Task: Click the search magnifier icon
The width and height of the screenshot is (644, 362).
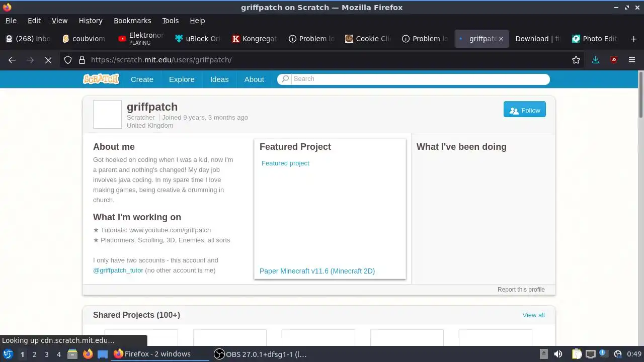Action: tap(285, 79)
